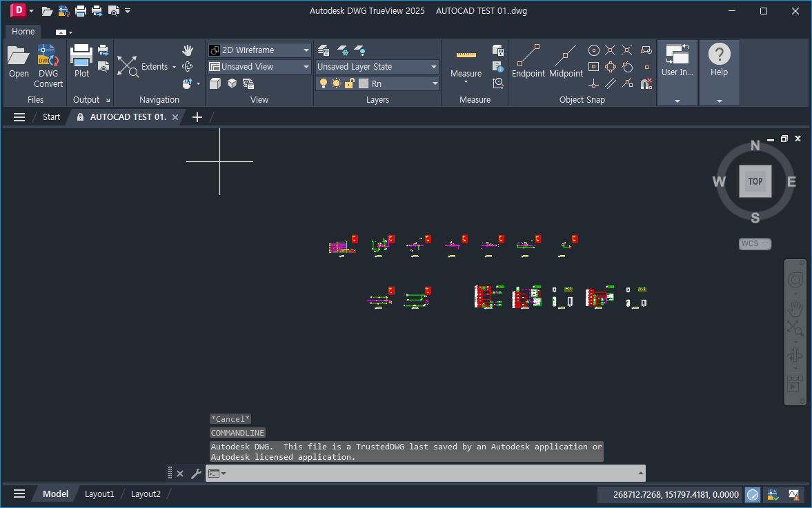
Task: Click the Help question mark button
Action: coord(719,61)
